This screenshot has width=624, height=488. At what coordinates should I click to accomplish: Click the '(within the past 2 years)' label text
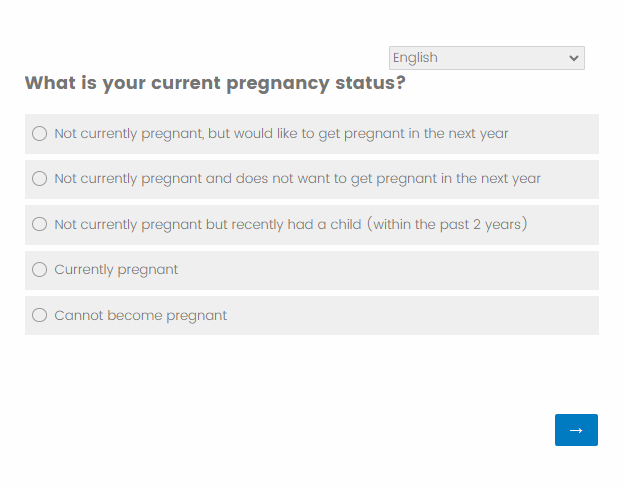coord(447,224)
